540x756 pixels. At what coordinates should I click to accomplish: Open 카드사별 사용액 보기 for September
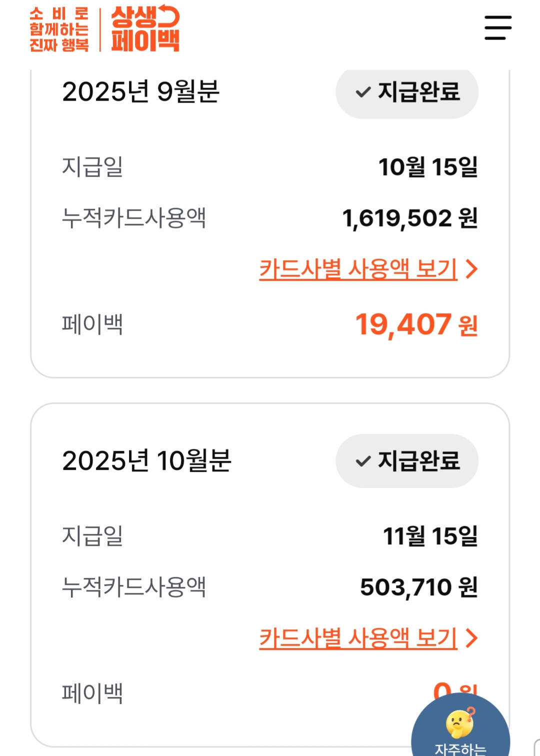click(x=358, y=269)
